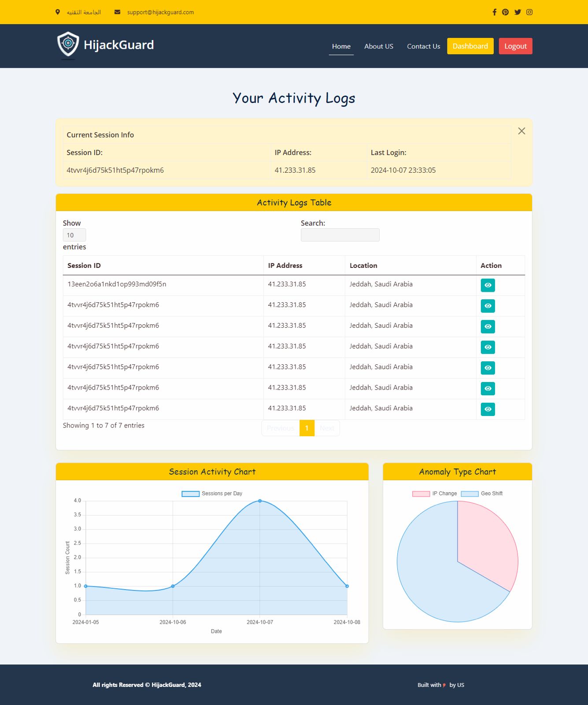View details for session 13een2o6a1nkd1op993md09f5n
588x705 pixels.
[488, 285]
